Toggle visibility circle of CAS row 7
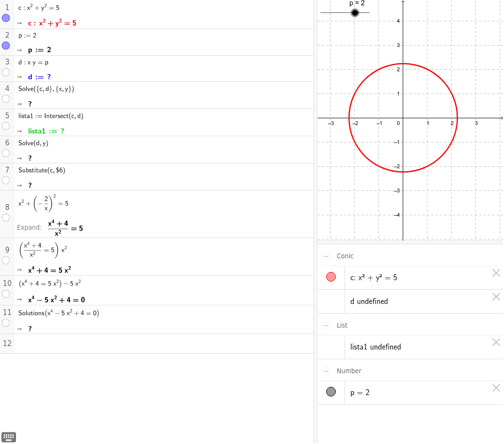Viewport: 504px width, 444px height. pyautogui.click(x=6, y=180)
